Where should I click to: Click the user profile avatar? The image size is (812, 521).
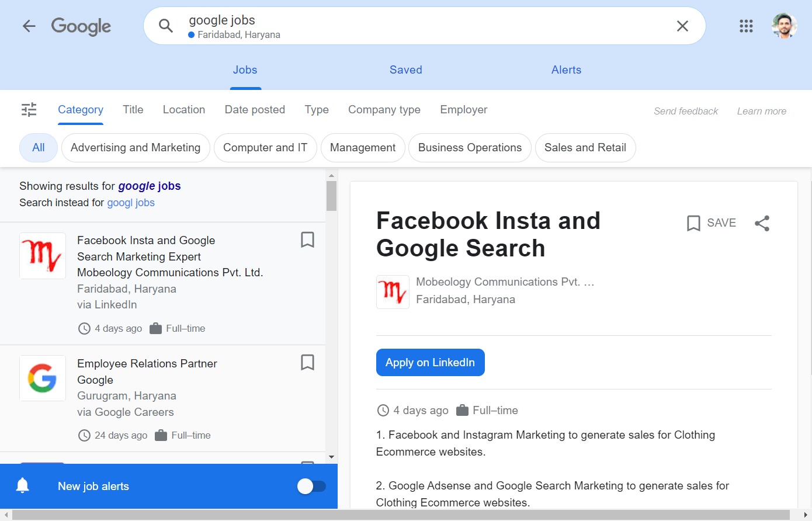[784, 26]
